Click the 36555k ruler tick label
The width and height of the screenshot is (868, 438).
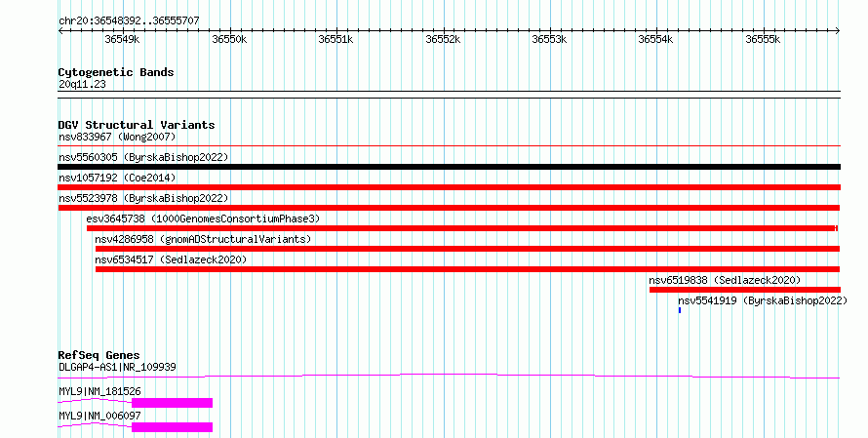pyautogui.click(x=763, y=39)
